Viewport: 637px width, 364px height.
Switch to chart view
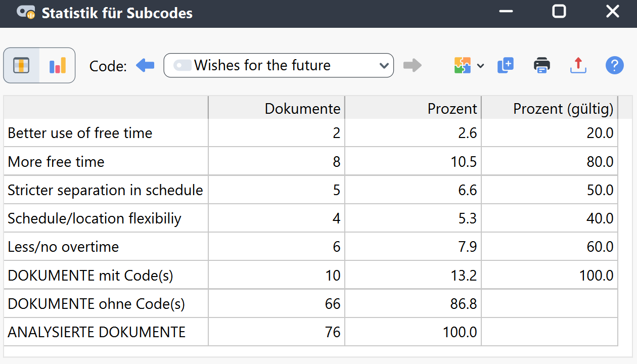57,65
